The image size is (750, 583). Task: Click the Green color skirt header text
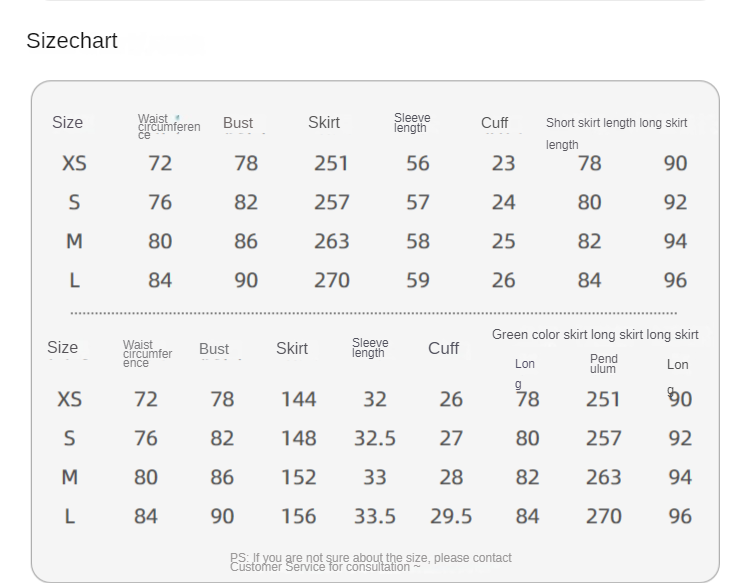[595, 335]
